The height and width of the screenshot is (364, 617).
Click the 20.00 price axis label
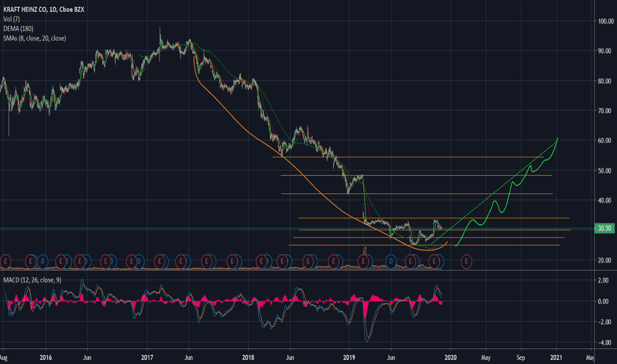(x=606, y=260)
